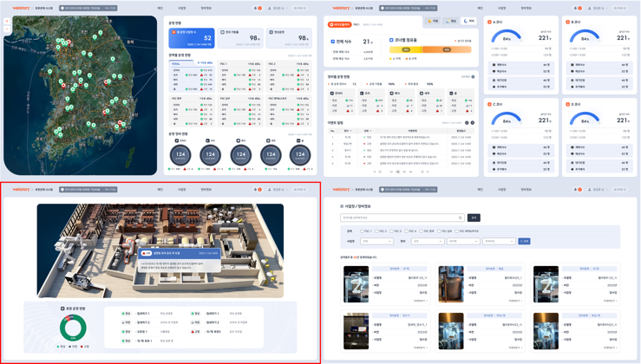Click the logout button in the equipment page header

(x=619, y=189)
